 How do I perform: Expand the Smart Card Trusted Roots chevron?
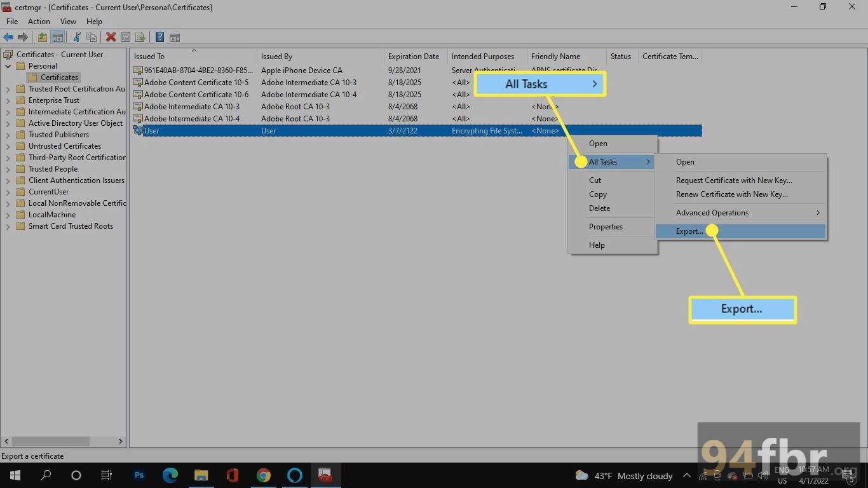(x=8, y=226)
